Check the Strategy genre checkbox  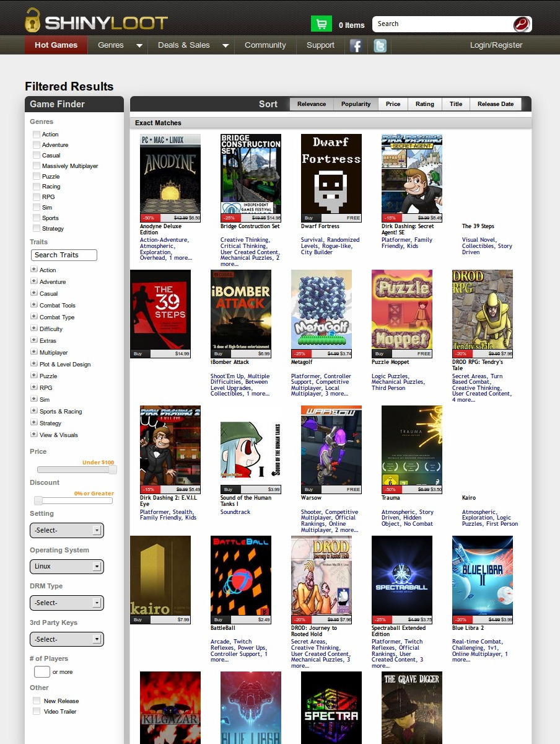[37, 228]
